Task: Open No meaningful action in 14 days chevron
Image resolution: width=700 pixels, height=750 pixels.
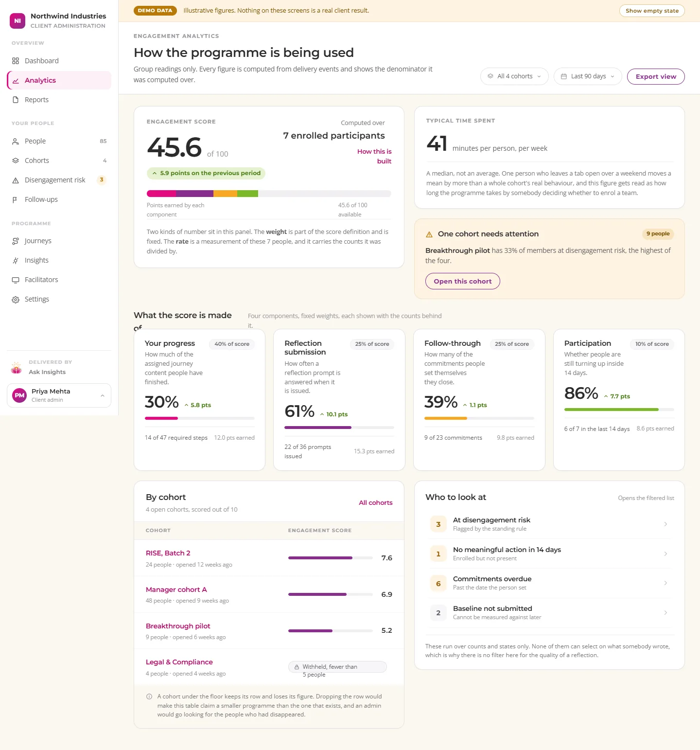Action: coord(665,554)
